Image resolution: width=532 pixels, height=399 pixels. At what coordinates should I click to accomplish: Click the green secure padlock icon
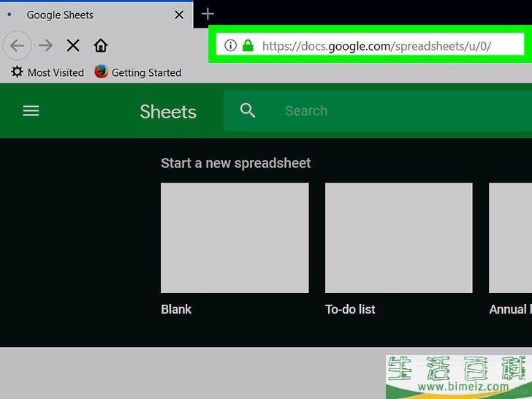click(x=248, y=45)
